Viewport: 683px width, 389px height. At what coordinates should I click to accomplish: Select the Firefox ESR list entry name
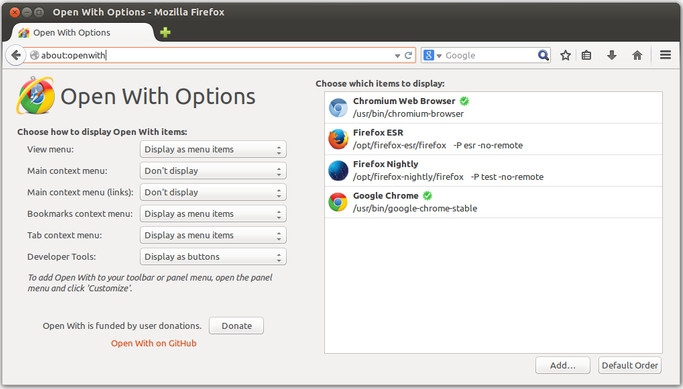[378, 132]
